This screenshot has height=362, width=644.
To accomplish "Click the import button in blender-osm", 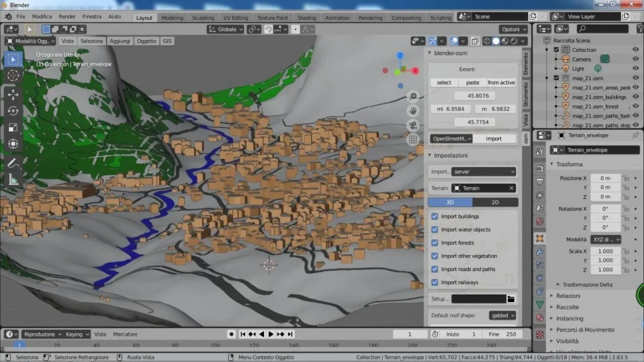I will [494, 139].
